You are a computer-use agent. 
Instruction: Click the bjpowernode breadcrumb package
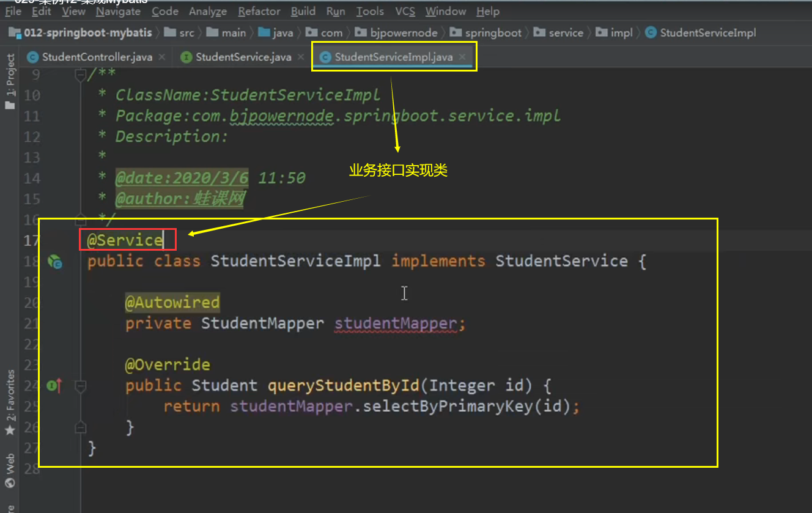[x=396, y=33]
